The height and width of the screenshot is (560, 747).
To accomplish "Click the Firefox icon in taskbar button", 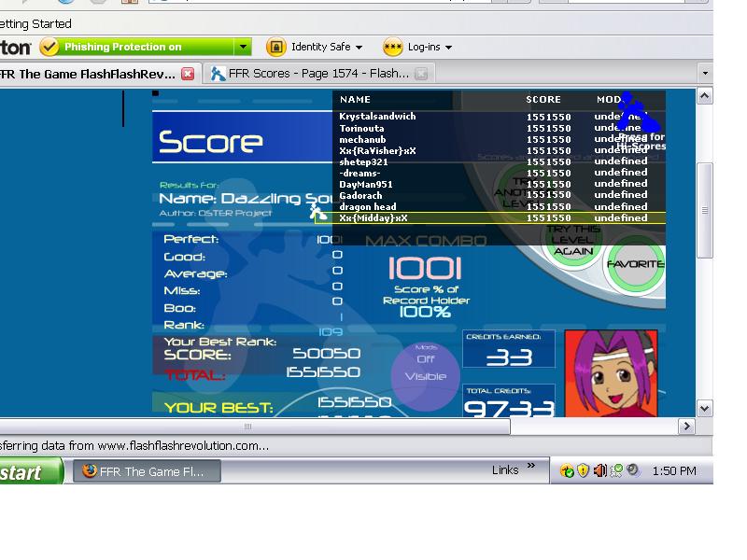I will click(x=89, y=471).
